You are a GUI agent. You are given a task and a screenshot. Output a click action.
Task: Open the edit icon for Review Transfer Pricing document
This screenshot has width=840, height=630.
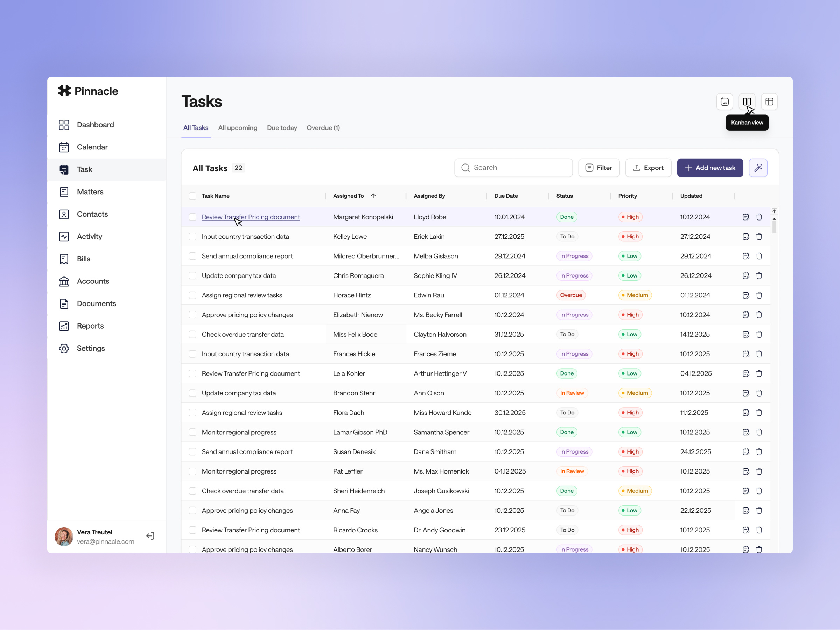(746, 217)
